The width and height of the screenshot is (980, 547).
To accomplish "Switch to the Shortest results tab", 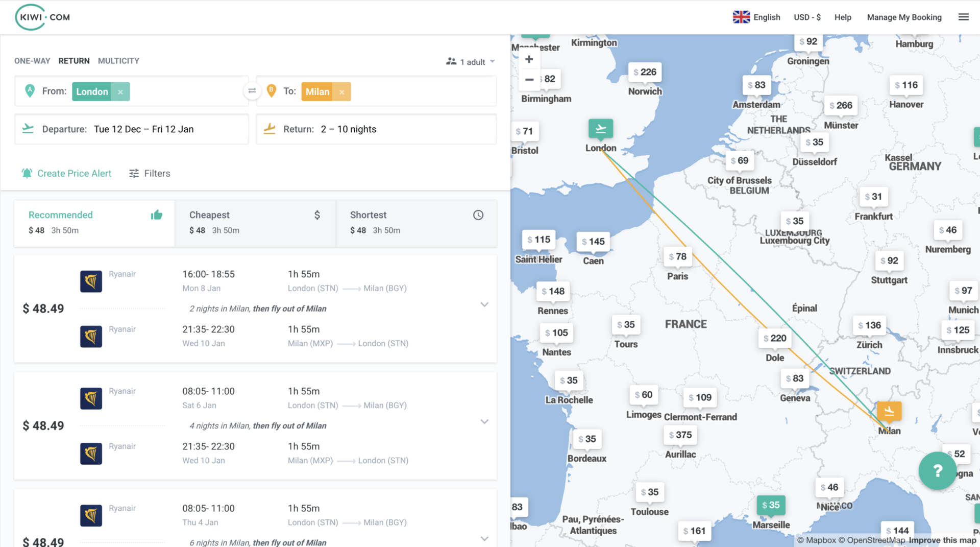I will [416, 223].
